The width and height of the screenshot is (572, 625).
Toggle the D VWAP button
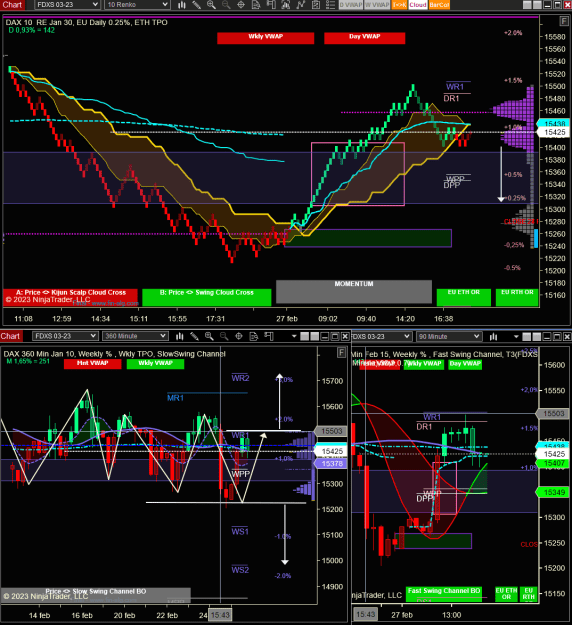click(x=351, y=5)
